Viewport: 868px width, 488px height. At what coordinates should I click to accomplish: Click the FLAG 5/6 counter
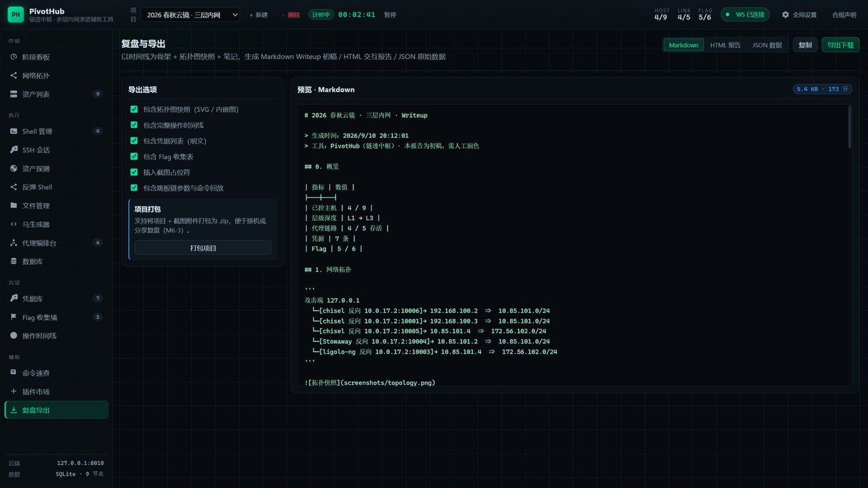(x=705, y=14)
